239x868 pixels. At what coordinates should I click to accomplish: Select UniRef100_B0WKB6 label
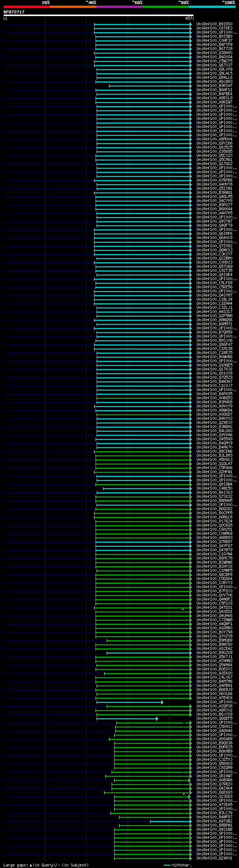[x=214, y=357]
